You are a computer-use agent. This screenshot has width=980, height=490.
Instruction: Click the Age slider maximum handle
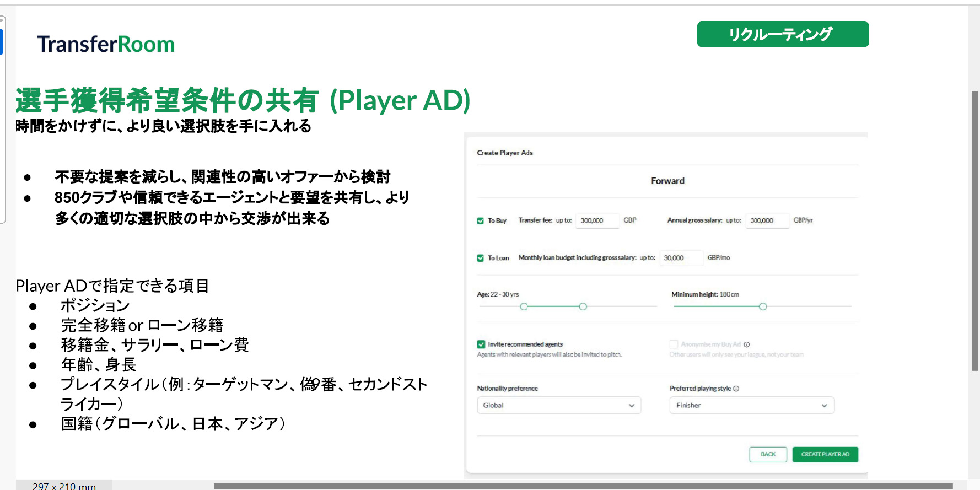[x=583, y=306]
